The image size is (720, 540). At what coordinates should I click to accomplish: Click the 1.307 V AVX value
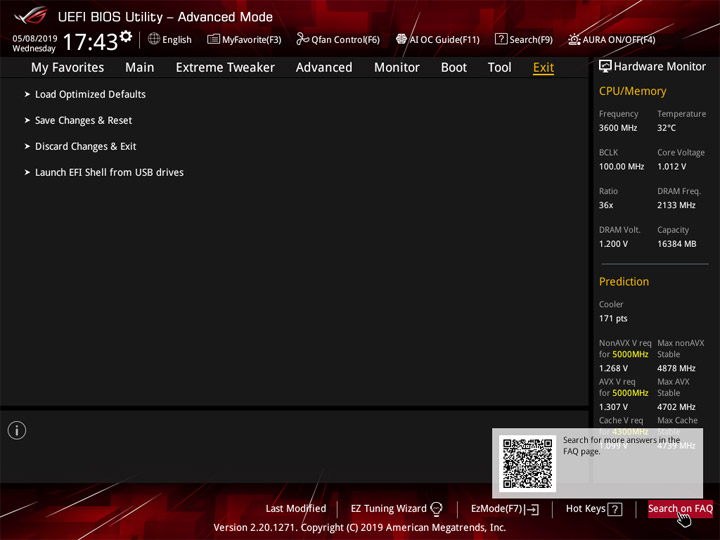pyautogui.click(x=613, y=407)
